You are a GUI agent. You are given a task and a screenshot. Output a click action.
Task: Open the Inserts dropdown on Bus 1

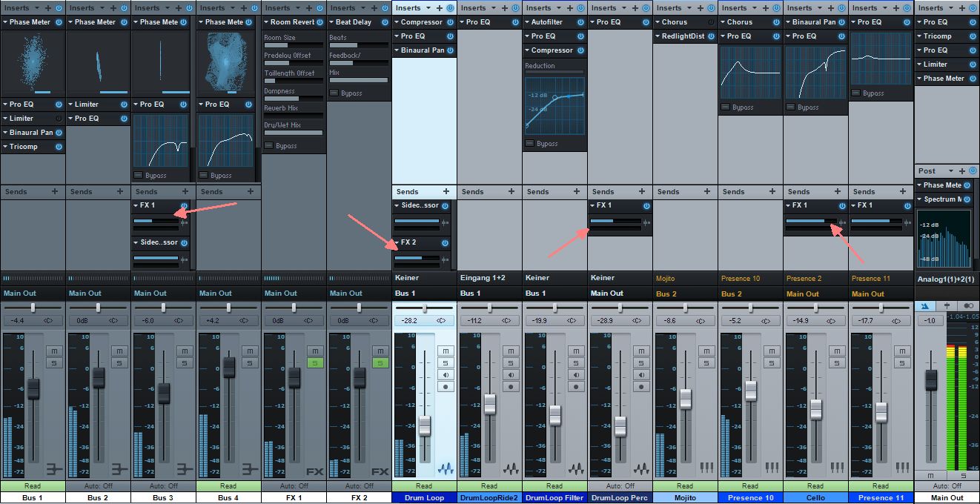(36, 8)
